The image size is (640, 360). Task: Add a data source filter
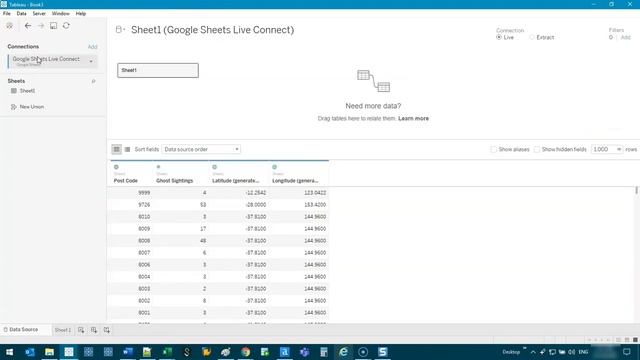click(626, 37)
